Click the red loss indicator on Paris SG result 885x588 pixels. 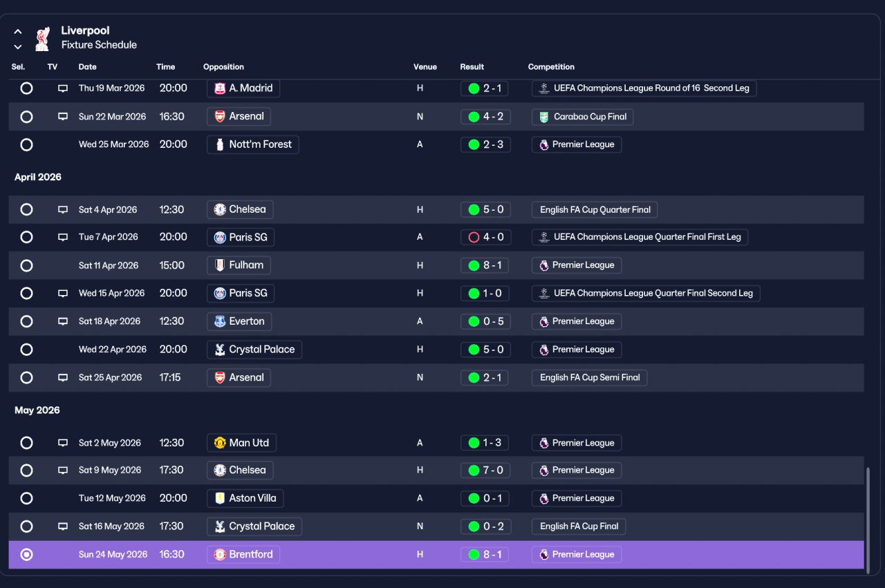474,237
